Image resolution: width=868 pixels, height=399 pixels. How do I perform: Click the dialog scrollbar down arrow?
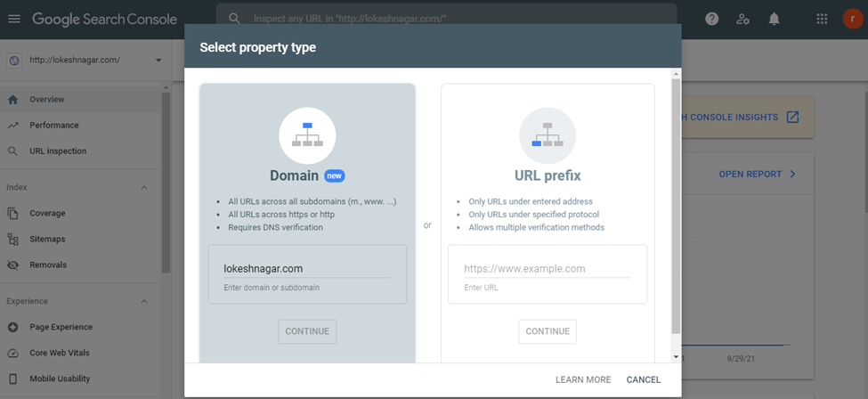pyautogui.click(x=676, y=357)
